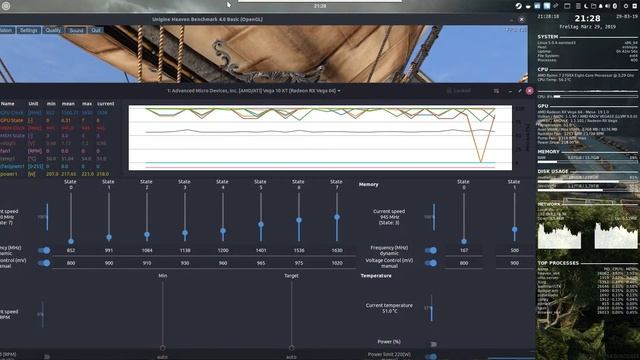Toggle the Power limit switch
This screenshot has height=360, width=640.
click(431, 357)
